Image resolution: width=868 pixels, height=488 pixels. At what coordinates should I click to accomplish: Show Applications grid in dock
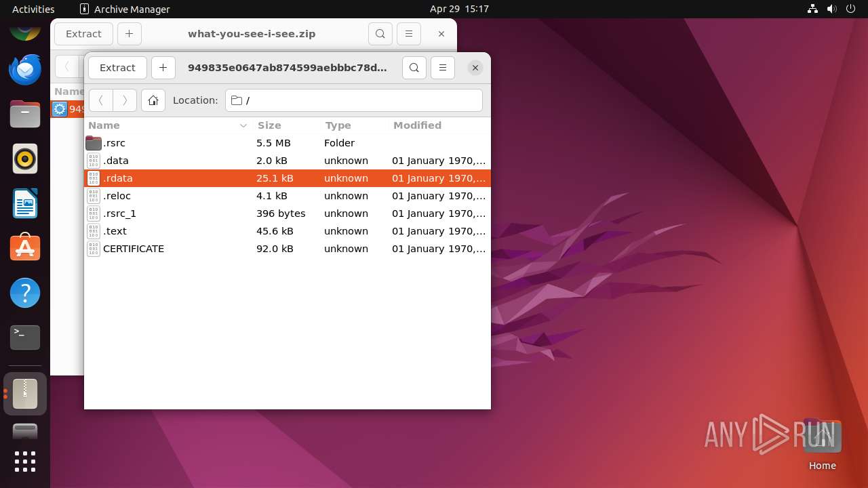pos(25,462)
